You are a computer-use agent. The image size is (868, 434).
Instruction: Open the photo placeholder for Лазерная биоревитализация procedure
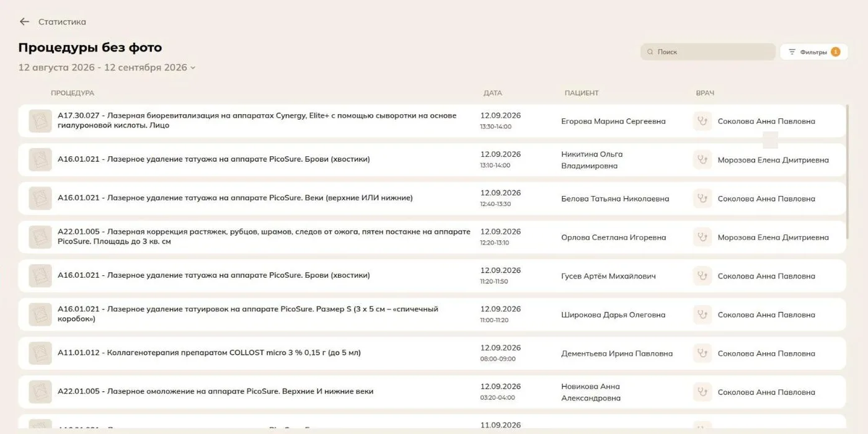(x=40, y=121)
